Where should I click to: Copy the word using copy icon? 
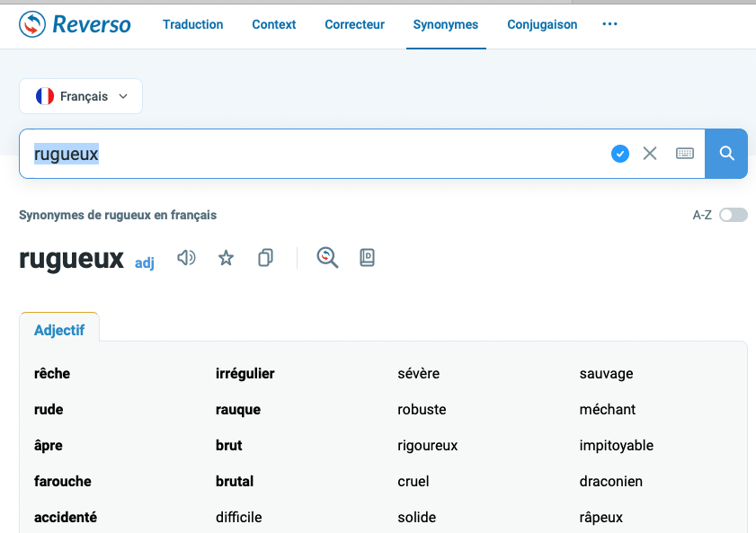point(265,259)
